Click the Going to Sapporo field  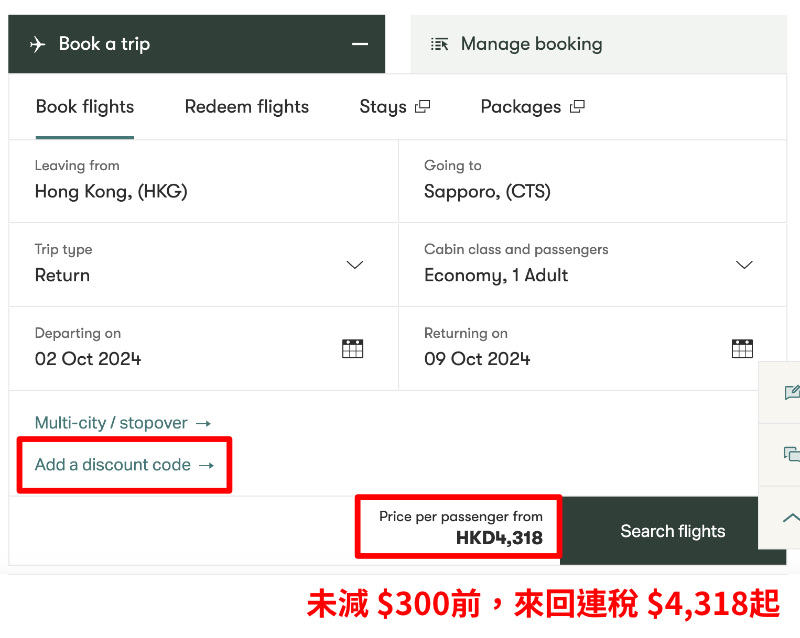592,181
